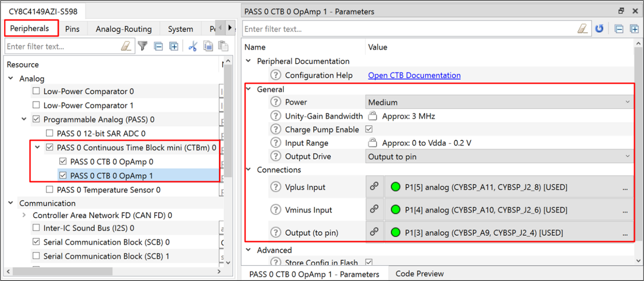Uncheck Programmable Analog (PASS) 0
This screenshot has height=281, width=644.
[36, 119]
